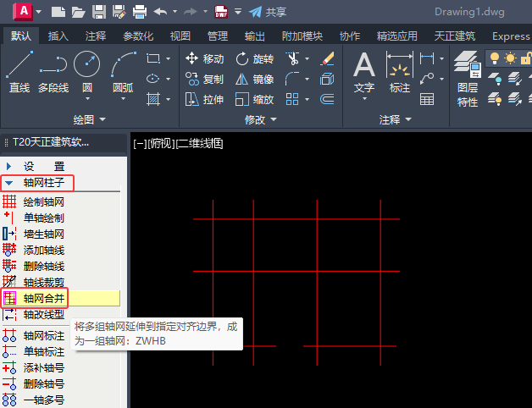Image resolution: width=532 pixels, height=408 pixels.
Task: Select the Circle (圆) tool
Action: tap(87, 72)
